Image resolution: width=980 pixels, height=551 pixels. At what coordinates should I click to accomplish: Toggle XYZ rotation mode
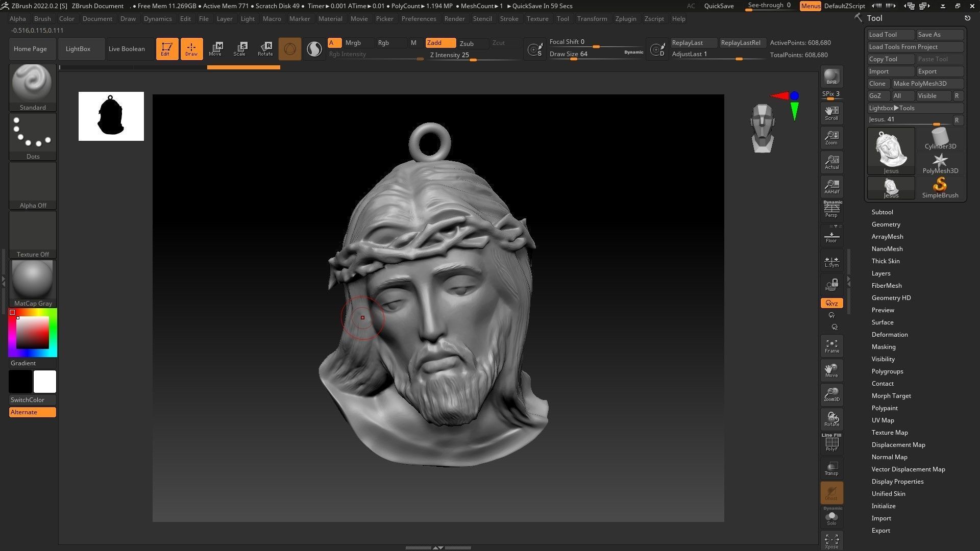(831, 303)
